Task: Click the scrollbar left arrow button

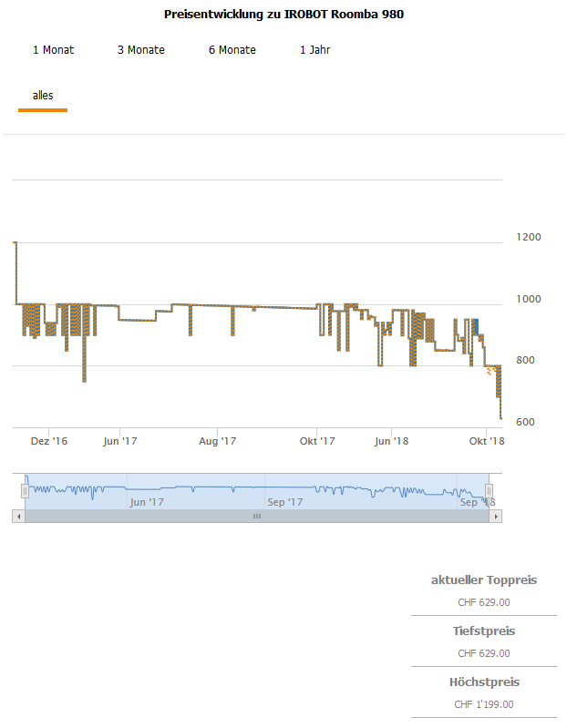Action: [x=18, y=517]
